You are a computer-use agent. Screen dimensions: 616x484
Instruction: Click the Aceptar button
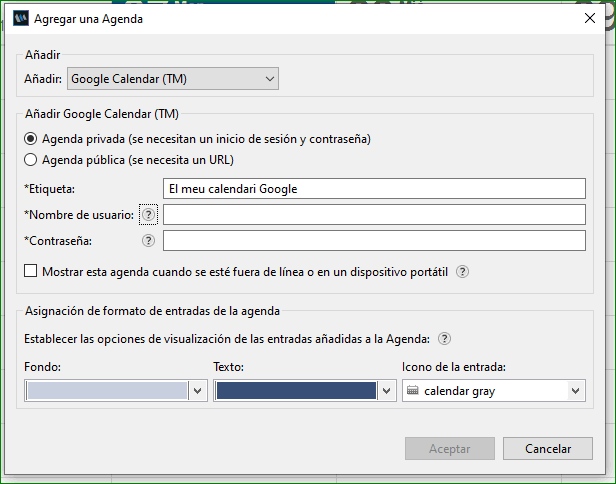450,449
